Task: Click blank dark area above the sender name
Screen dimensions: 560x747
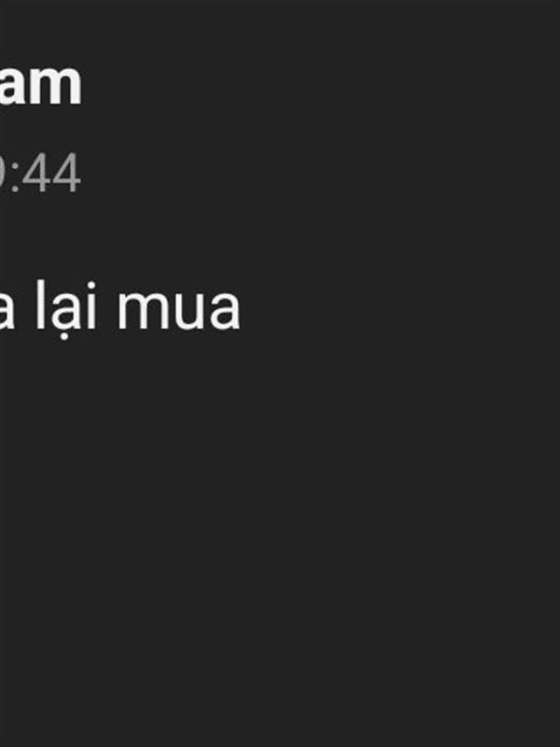Action: point(280,29)
